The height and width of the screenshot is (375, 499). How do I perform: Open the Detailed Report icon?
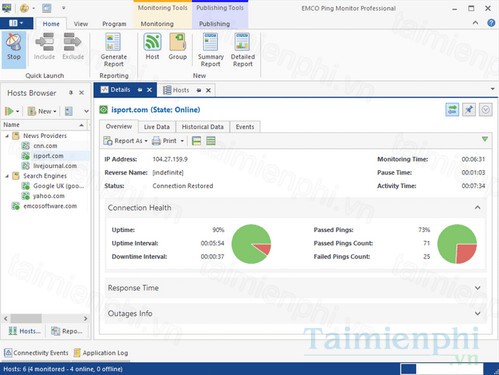243,50
